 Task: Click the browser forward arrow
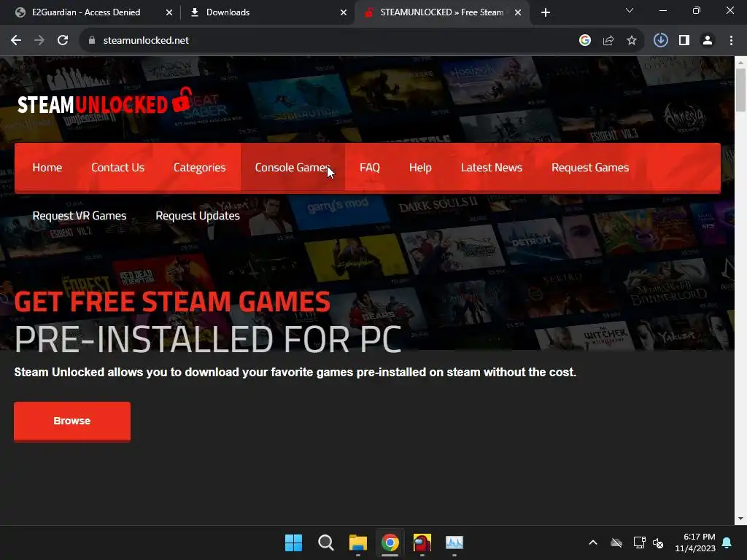tap(39, 41)
